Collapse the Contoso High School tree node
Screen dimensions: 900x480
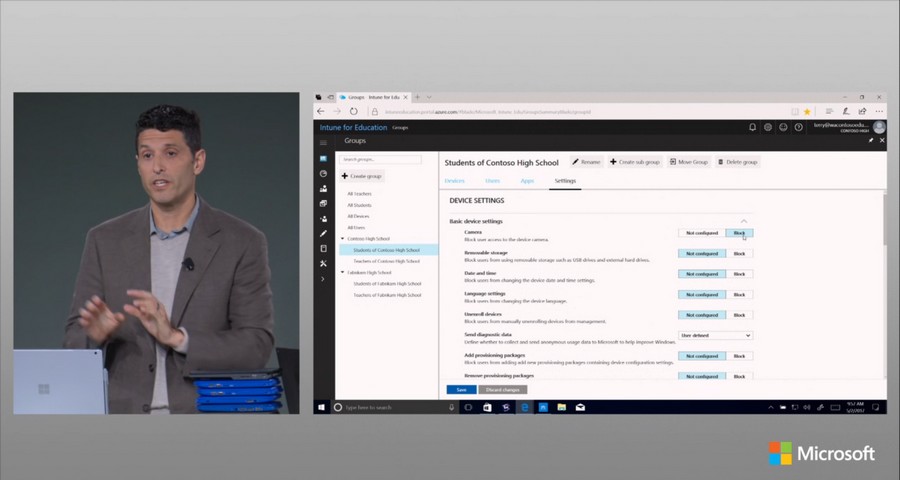(x=343, y=238)
